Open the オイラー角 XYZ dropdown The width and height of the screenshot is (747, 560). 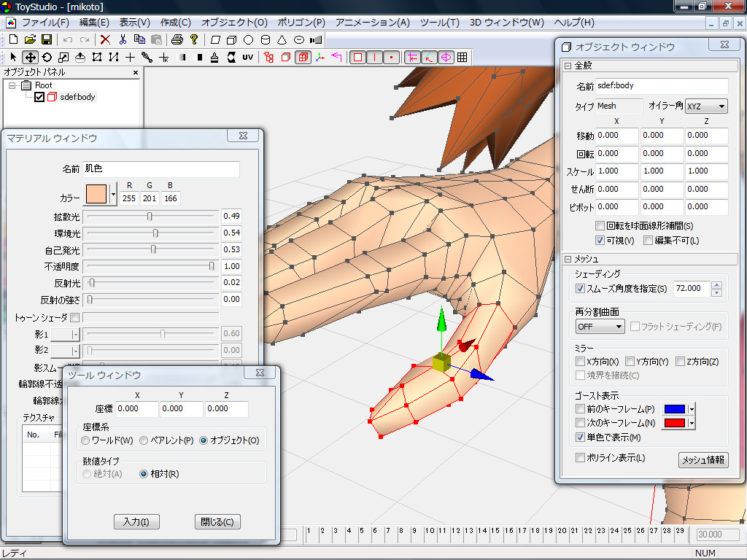tap(706, 106)
